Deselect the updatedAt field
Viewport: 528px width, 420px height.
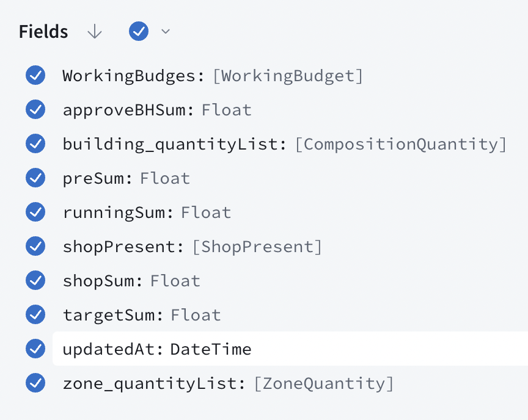[35, 349]
